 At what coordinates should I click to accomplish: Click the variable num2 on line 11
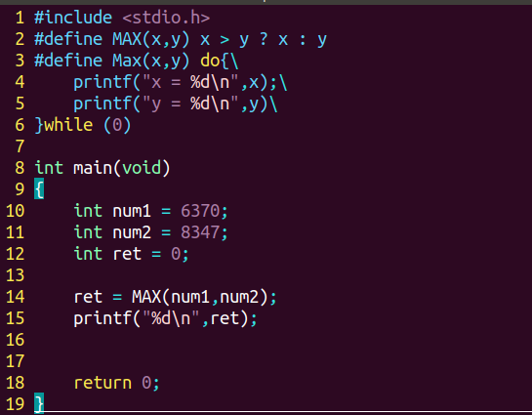click(x=132, y=232)
